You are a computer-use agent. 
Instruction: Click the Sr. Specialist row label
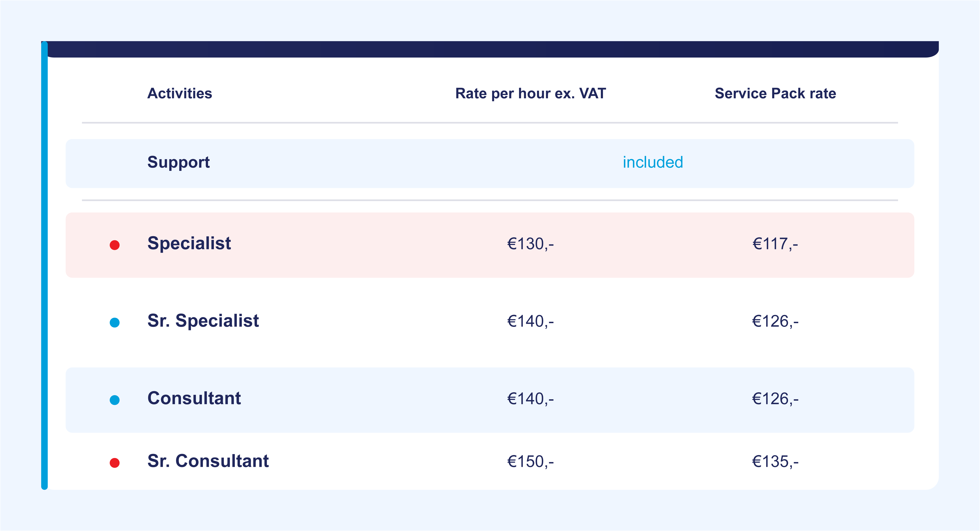point(203,321)
